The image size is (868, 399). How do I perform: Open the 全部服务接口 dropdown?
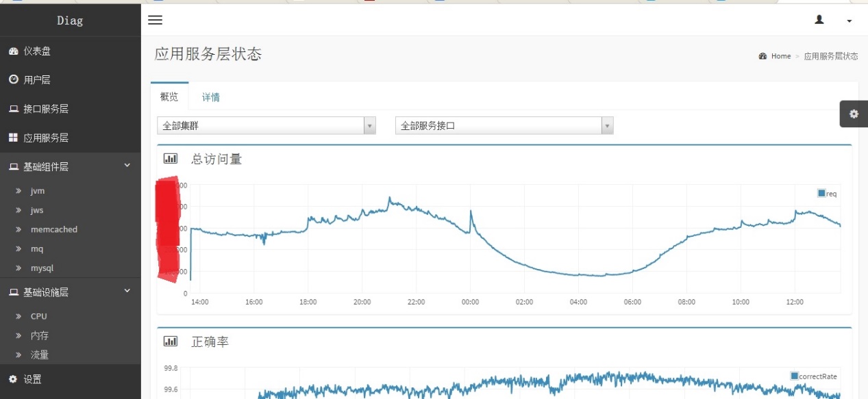click(x=504, y=126)
